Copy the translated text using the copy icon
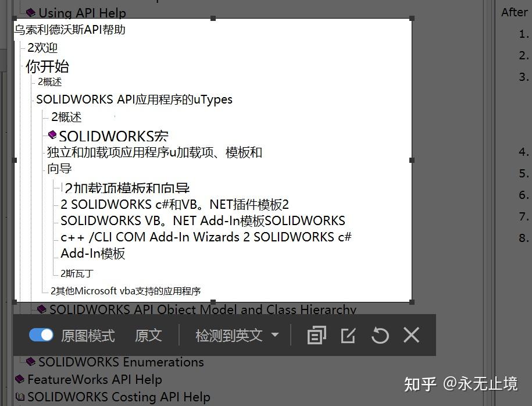This screenshot has height=406, width=532. point(316,336)
